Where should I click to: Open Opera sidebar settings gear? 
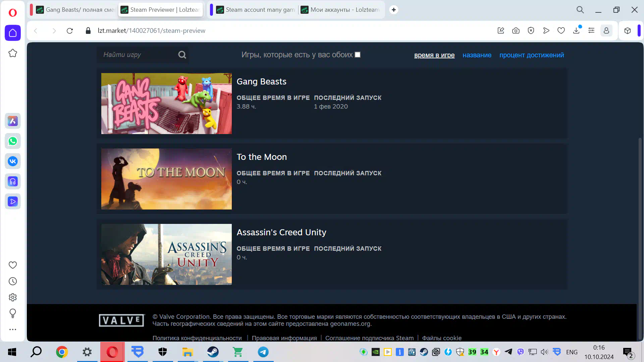pos(13,297)
